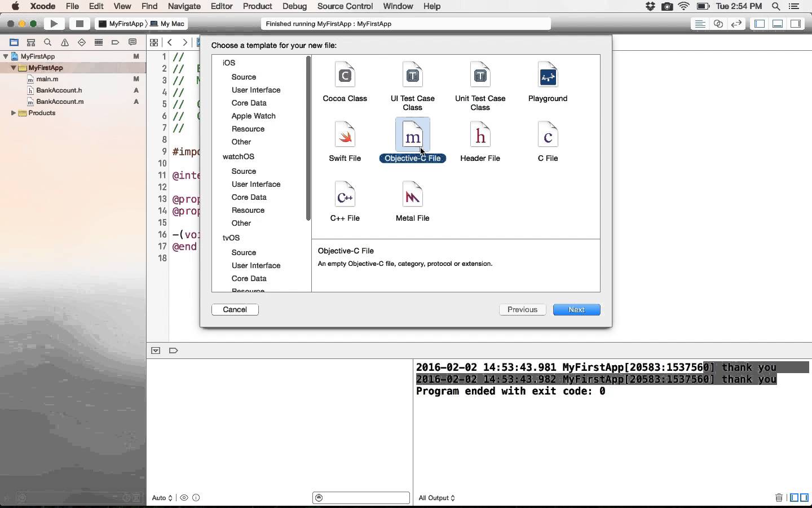Toggle the Debug area
The height and width of the screenshot is (508, 812).
[x=778, y=24]
